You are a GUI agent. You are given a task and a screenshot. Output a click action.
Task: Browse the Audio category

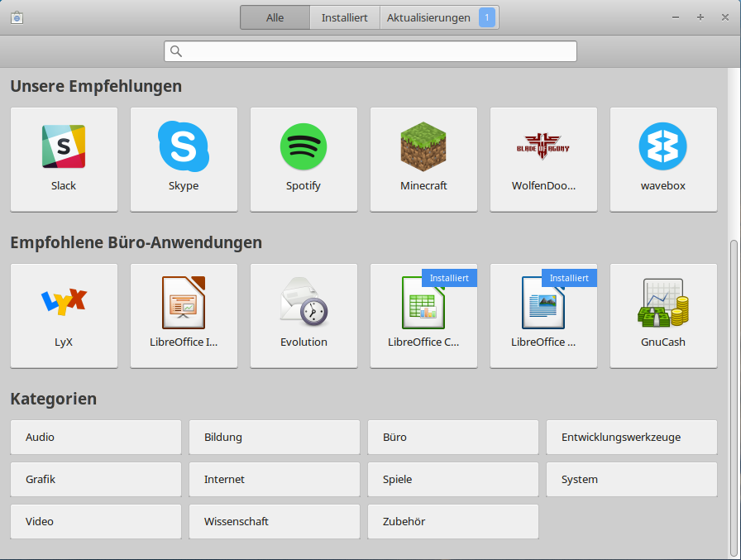click(x=96, y=437)
